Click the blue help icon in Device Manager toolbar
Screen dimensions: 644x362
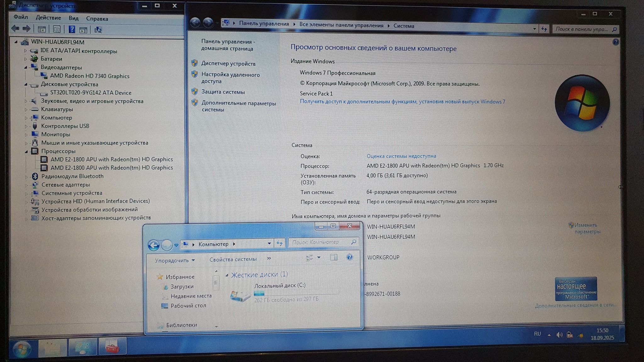72,30
